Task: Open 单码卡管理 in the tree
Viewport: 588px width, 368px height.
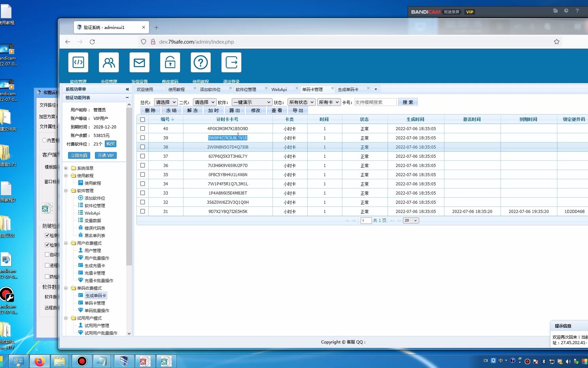Action: tap(95, 303)
